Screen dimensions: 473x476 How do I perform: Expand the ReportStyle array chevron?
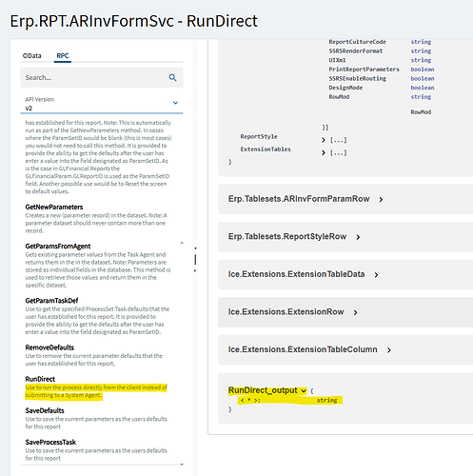coord(324,140)
